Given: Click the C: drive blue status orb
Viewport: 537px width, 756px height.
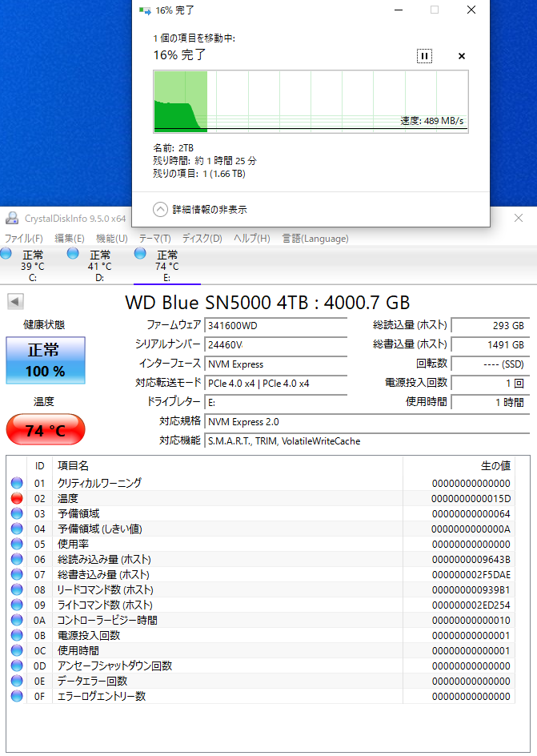Looking at the screenshot, I should pos(6,253).
